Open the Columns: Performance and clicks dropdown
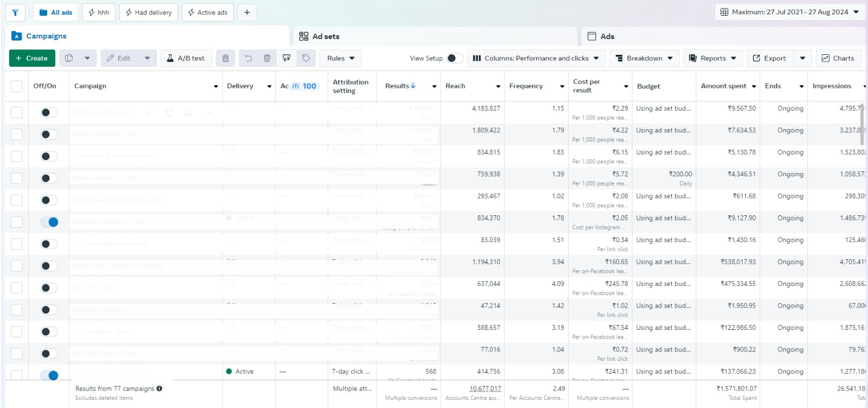The width and height of the screenshot is (868, 408). (x=535, y=58)
